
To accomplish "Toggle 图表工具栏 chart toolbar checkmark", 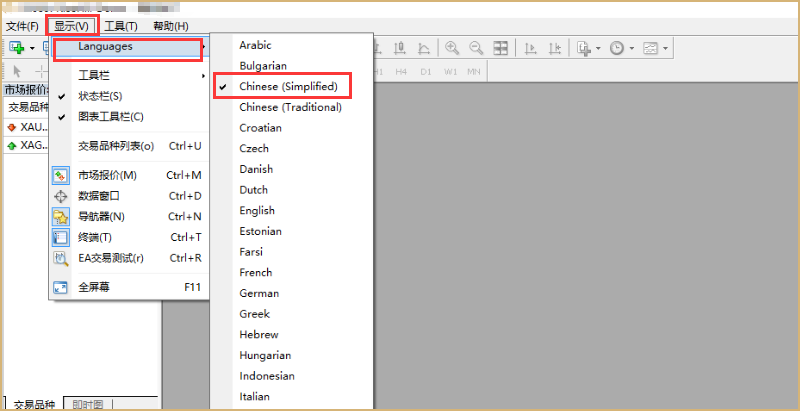I will coord(110,116).
